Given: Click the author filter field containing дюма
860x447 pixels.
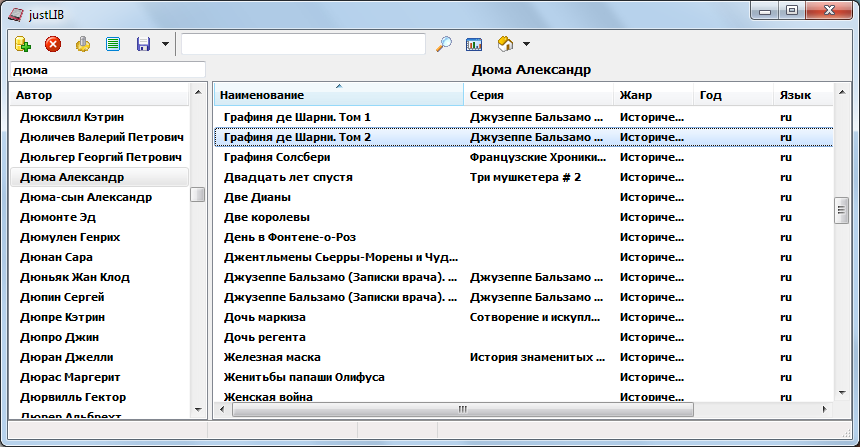Looking at the screenshot, I should [106, 70].
